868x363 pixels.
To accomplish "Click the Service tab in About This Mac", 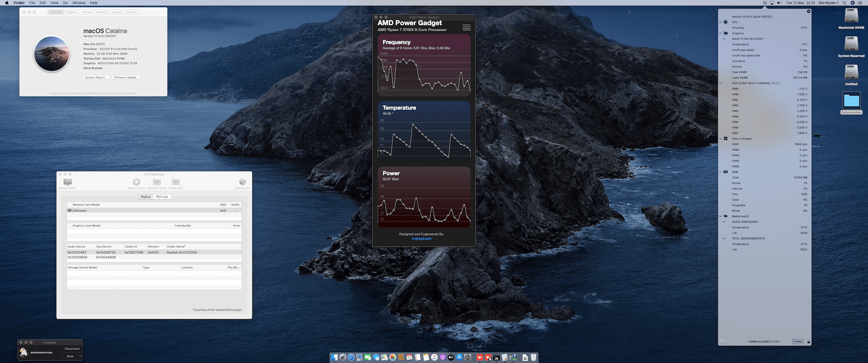I will 132,12.
